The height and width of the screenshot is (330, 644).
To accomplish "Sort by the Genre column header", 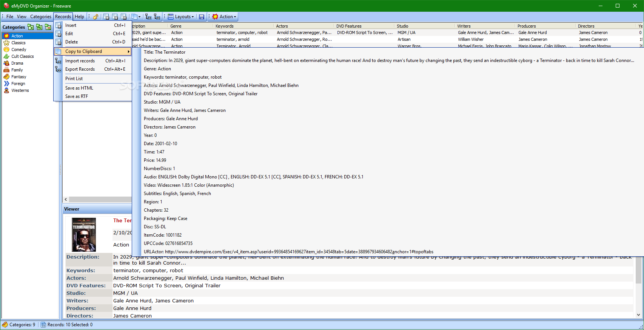I will [191, 26].
